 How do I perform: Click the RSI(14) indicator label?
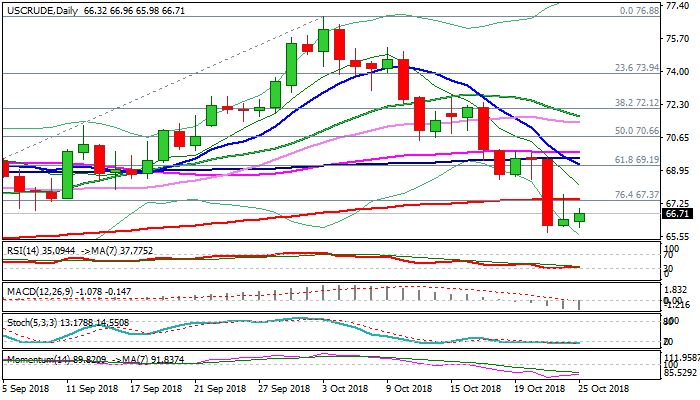[x=24, y=248]
